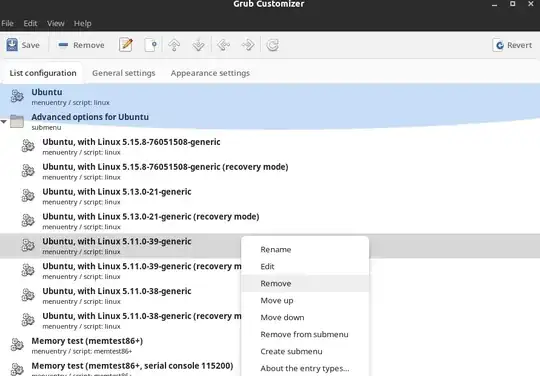
Task: Click the refresh reload toolbar icon
Action: click(272, 45)
